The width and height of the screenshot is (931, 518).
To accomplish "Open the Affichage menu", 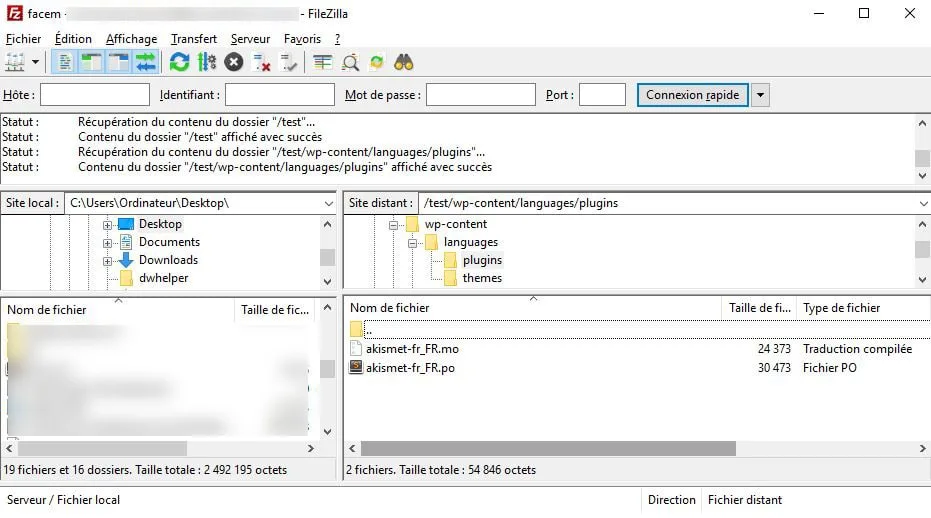I will [x=131, y=39].
